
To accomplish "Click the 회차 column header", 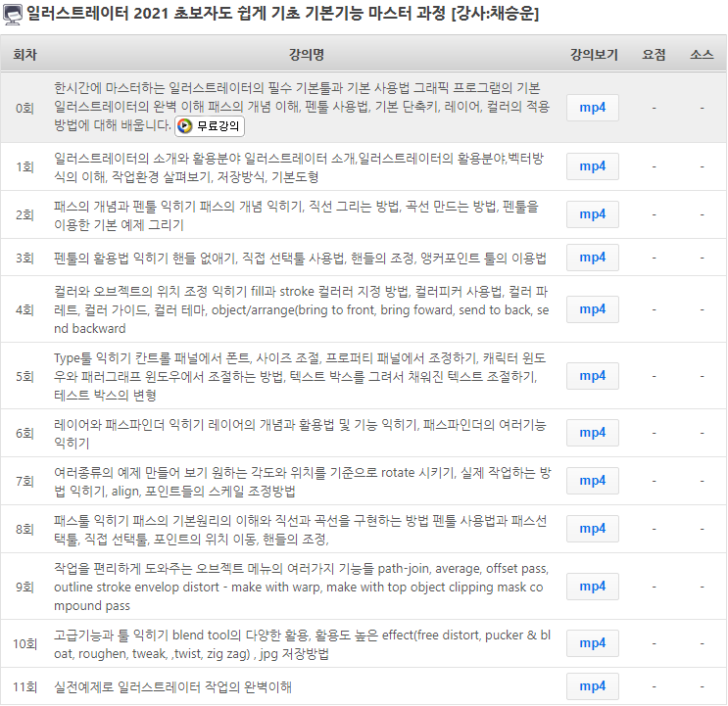I will click(x=25, y=55).
